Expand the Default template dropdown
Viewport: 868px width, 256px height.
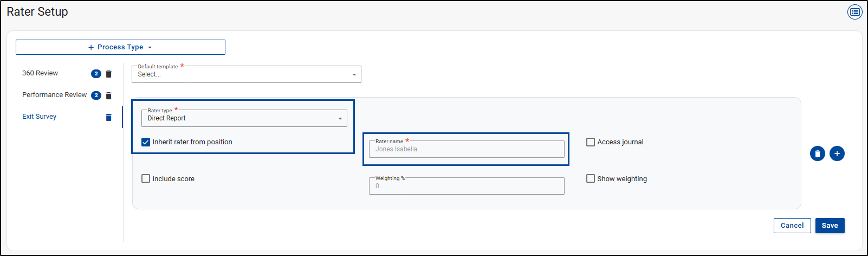[x=246, y=74]
